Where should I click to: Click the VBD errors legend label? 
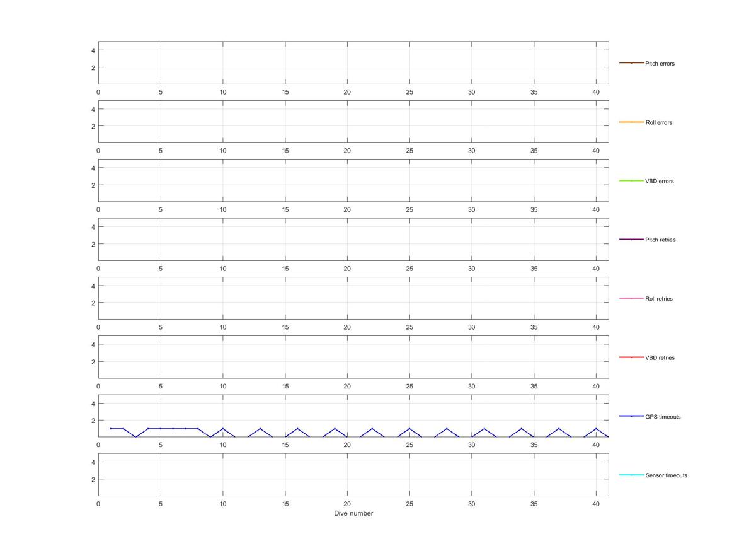click(659, 181)
